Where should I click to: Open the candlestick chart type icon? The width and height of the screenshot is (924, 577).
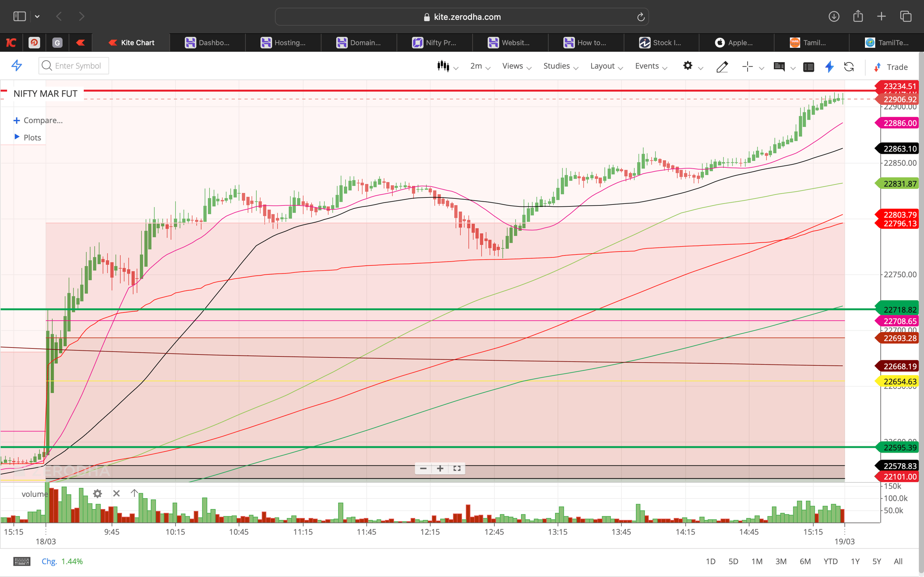pyautogui.click(x=444, y=66)
